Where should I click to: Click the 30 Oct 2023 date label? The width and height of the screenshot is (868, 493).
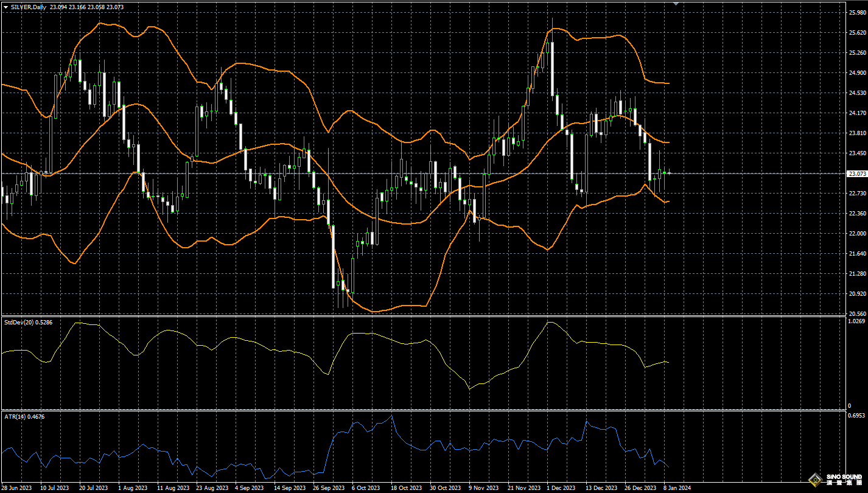445,488
